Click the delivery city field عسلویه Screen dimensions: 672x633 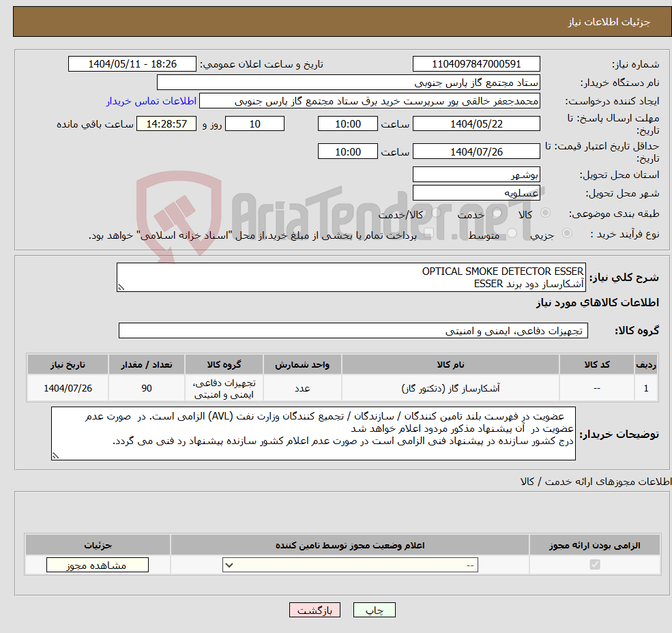click(476, 193)
